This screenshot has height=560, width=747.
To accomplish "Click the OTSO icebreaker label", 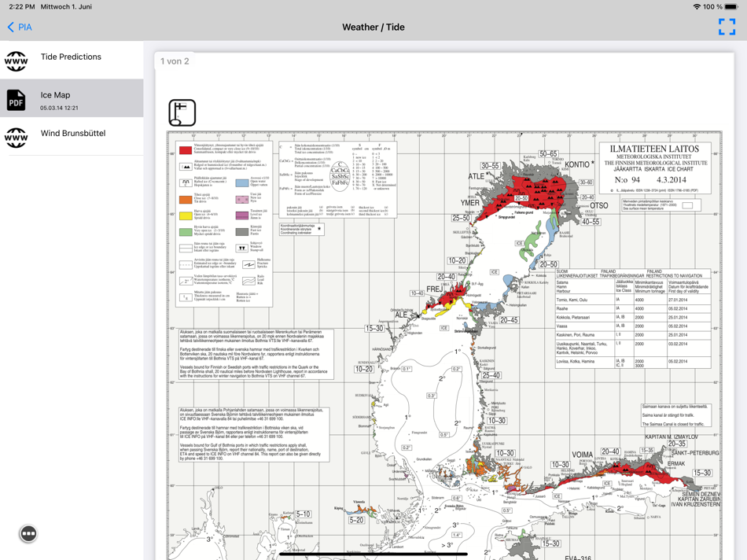I will point(599,205).
